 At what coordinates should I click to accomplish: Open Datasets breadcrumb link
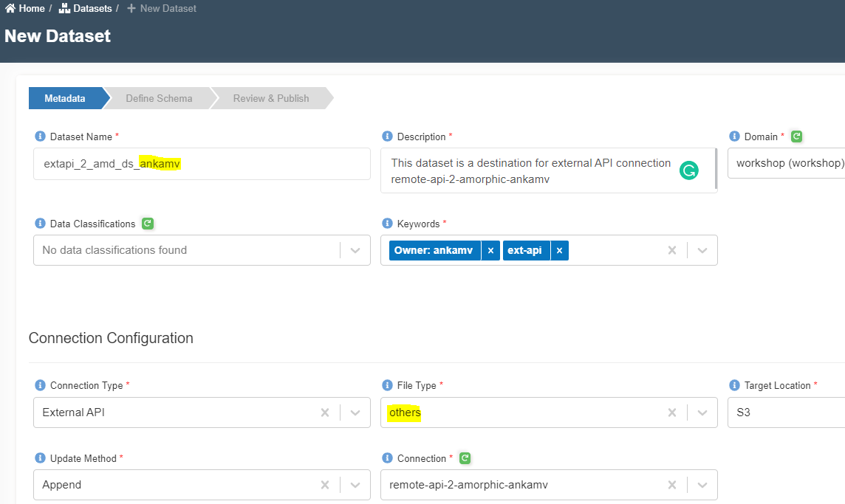pos(85,9)
